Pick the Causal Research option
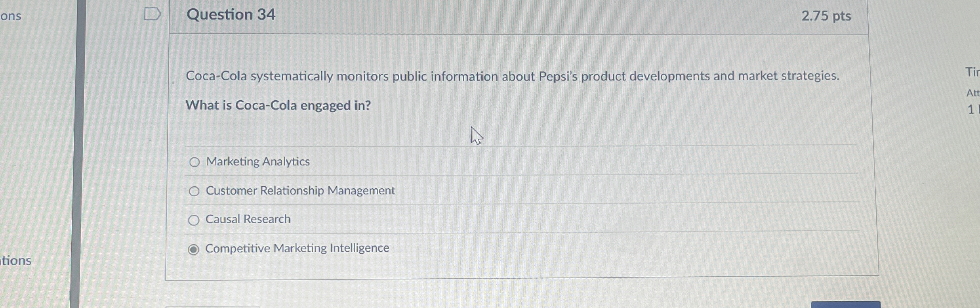The image size is (980, 308). (x=194, y=220)
